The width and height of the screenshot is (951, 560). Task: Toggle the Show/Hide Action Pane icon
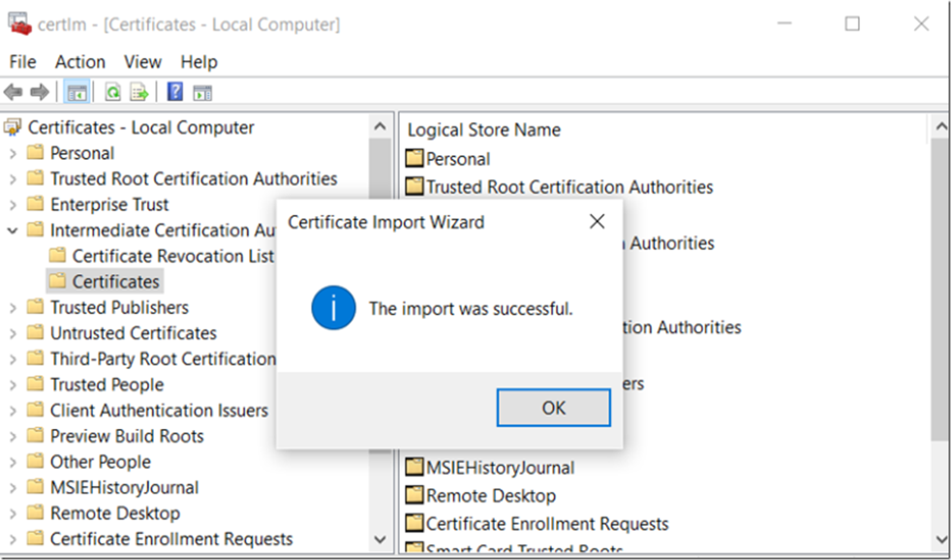click(203, 93)
